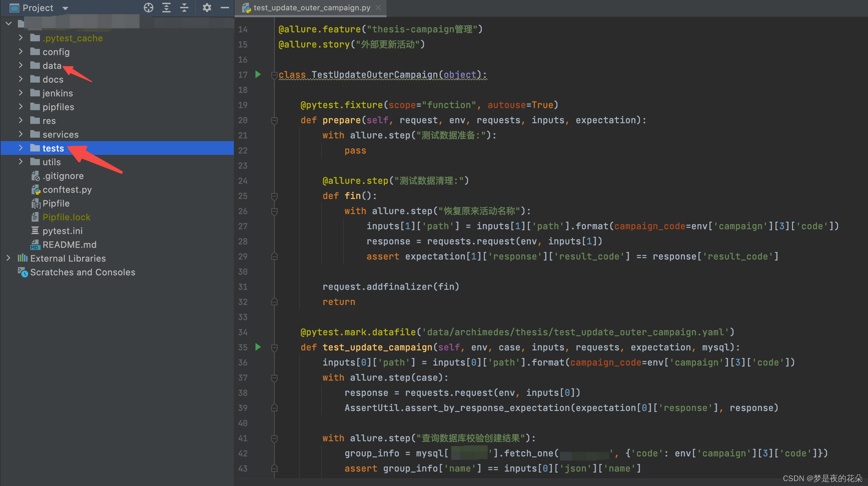Click the README.md markdown file icon

35,245
